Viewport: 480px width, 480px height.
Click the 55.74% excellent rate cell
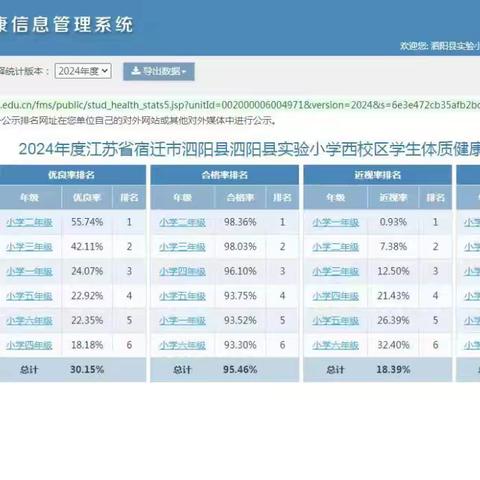(x=87, y=222)
